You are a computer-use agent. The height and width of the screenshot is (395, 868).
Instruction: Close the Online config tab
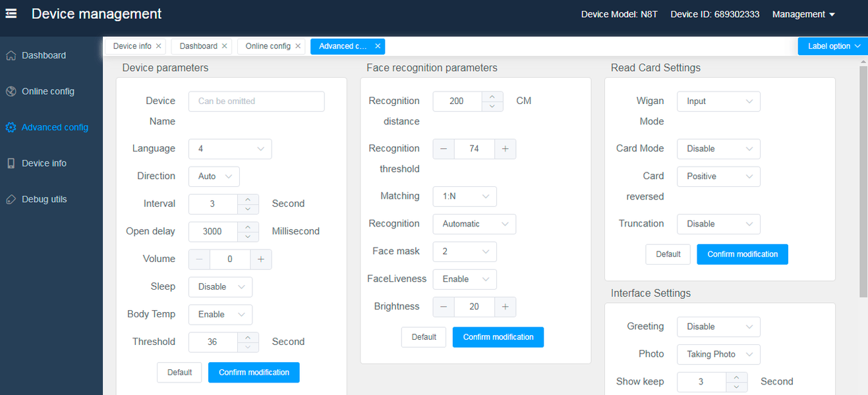(298, 46)
